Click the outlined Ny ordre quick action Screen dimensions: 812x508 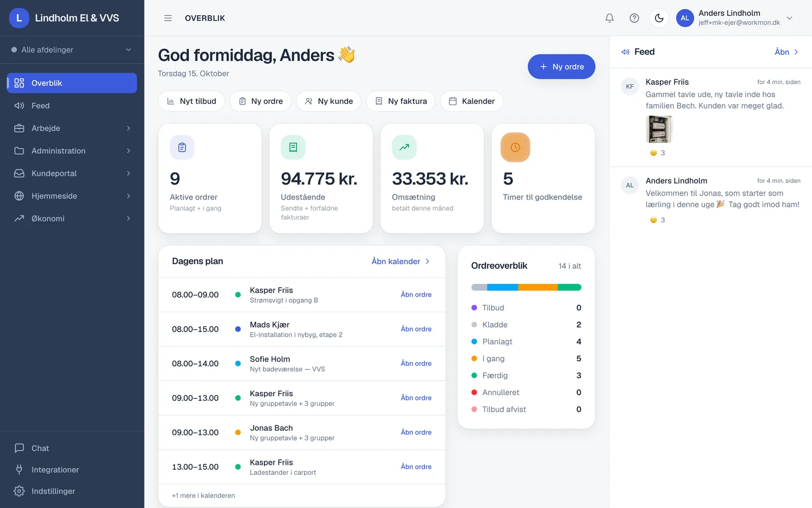click(x=260, y=101)
